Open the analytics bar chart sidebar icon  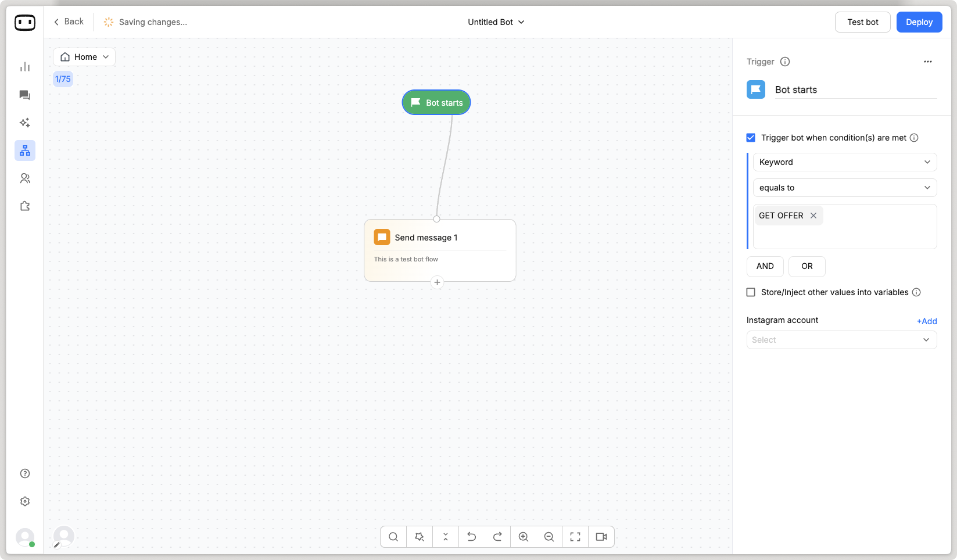25,67
